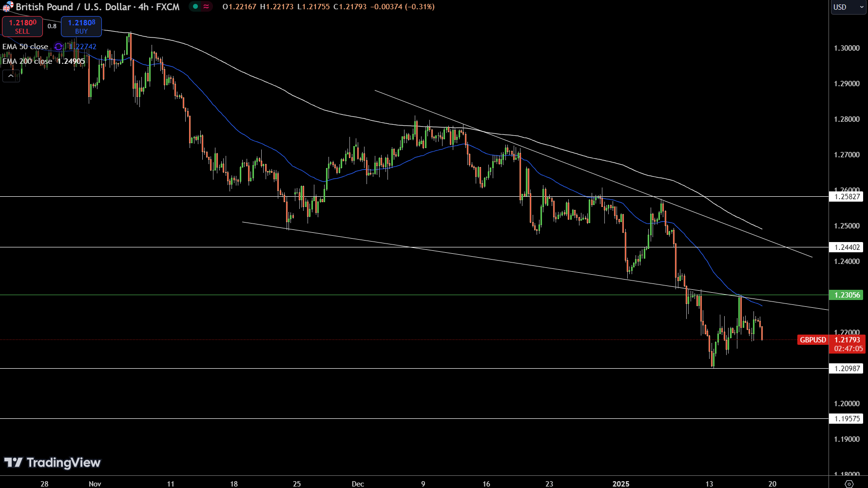
Task: Click the green market status dot
Action: (195, 7)
